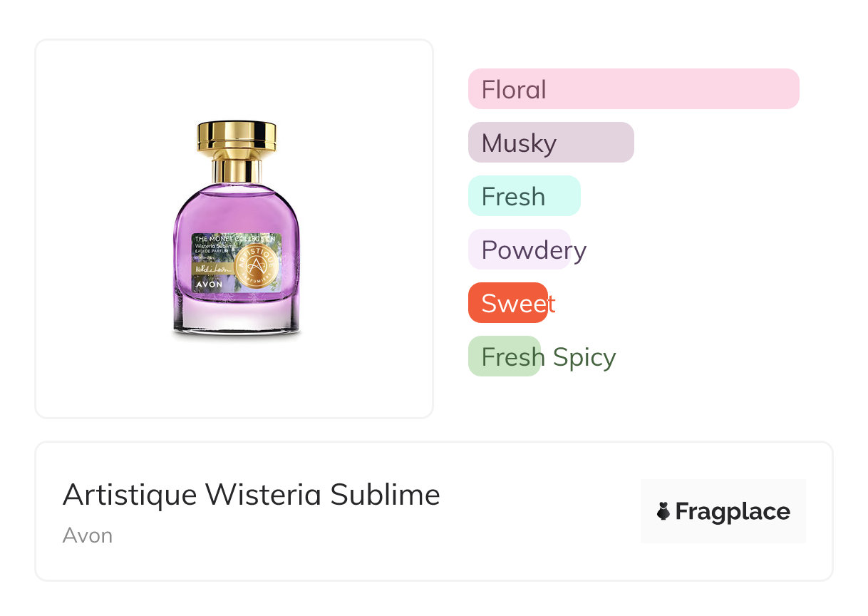
Task: Click the Fragplace flower logo icon
Action: click(663, 511)
